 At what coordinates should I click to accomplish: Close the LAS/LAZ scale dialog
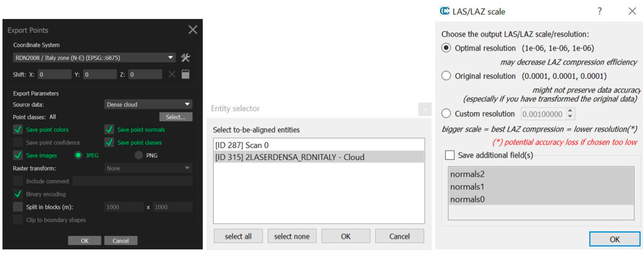(632, 11)
